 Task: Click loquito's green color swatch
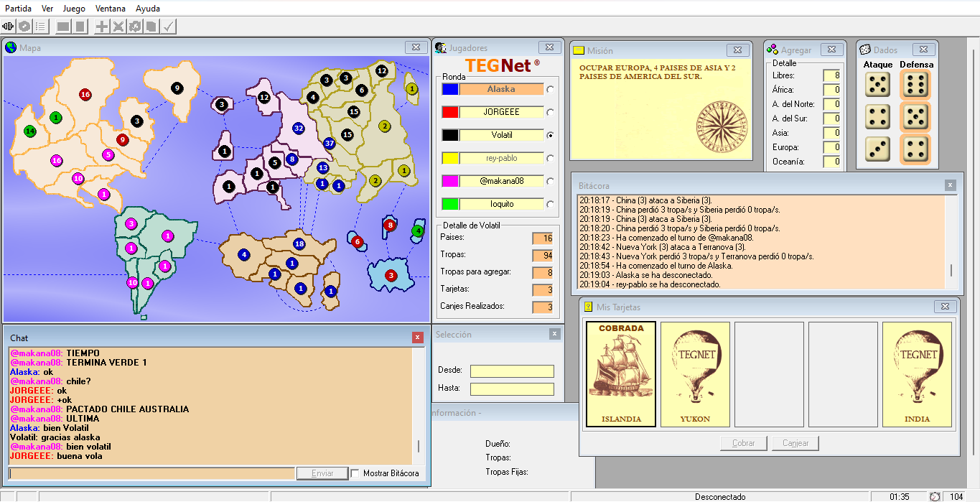pyautogui.click(x=450, y=204)
